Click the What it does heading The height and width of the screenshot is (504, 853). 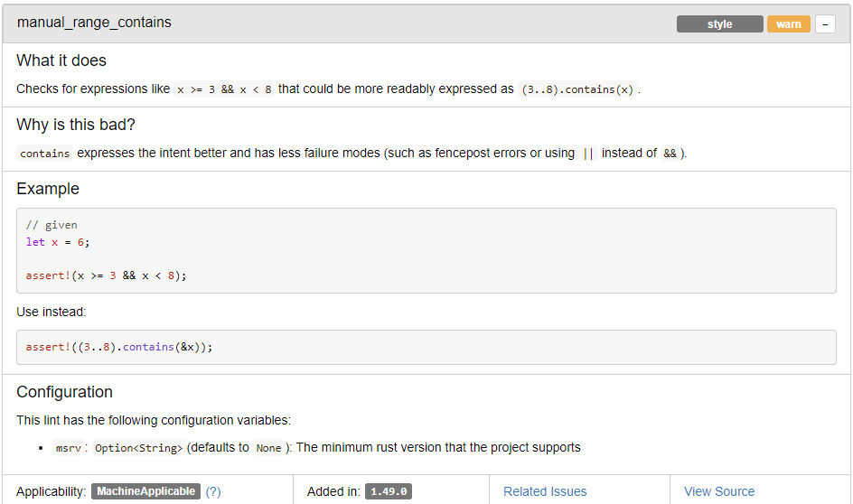tap(61, 61)
